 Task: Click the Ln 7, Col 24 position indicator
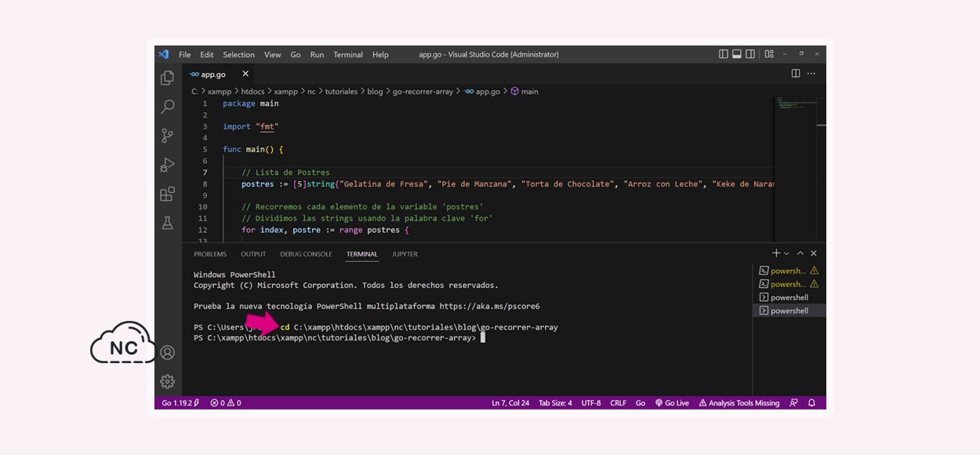(x=510, y=402)
